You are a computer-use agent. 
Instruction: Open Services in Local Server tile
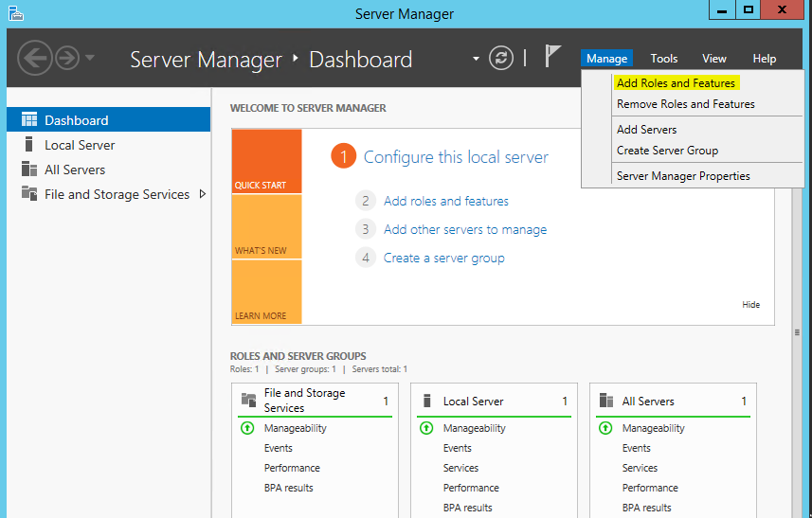click(460, 468)
